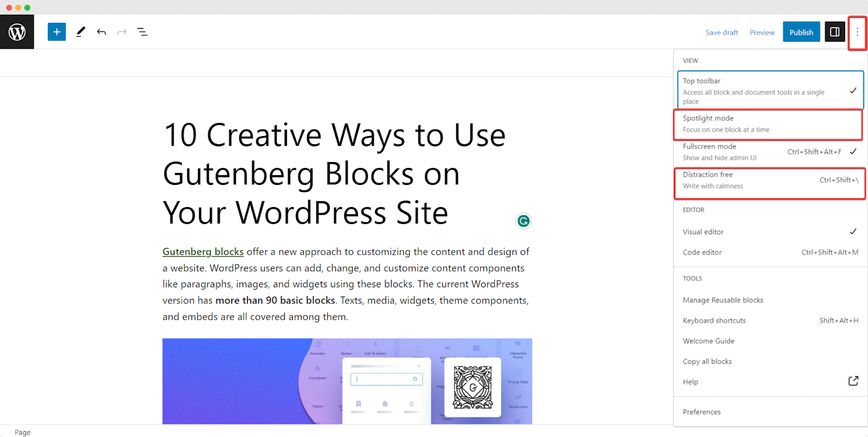Click the macOS red close window dot
This screenshot has height=437, width=868.
(x=9, y=8)
